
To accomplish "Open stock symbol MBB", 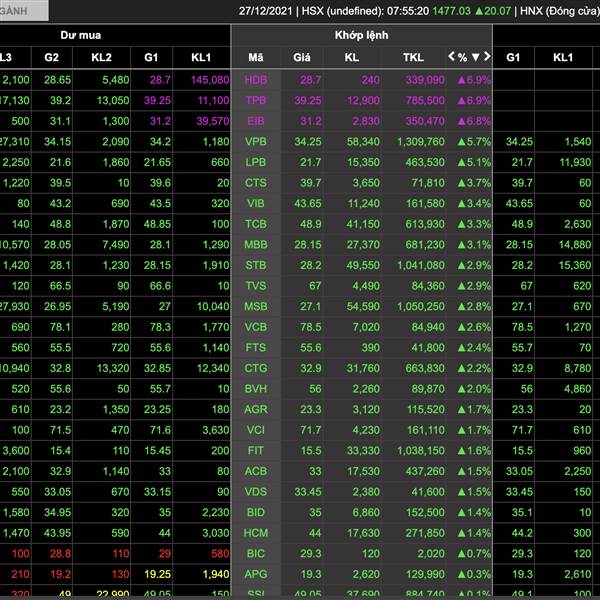I will pyautogui.click(x=256, y=245).
